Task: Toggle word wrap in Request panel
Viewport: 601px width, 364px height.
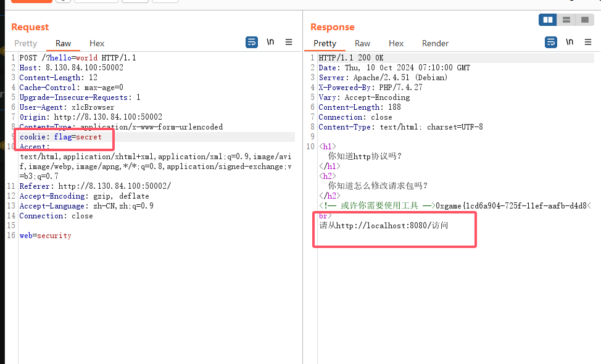Action: [x=252, y=43]
